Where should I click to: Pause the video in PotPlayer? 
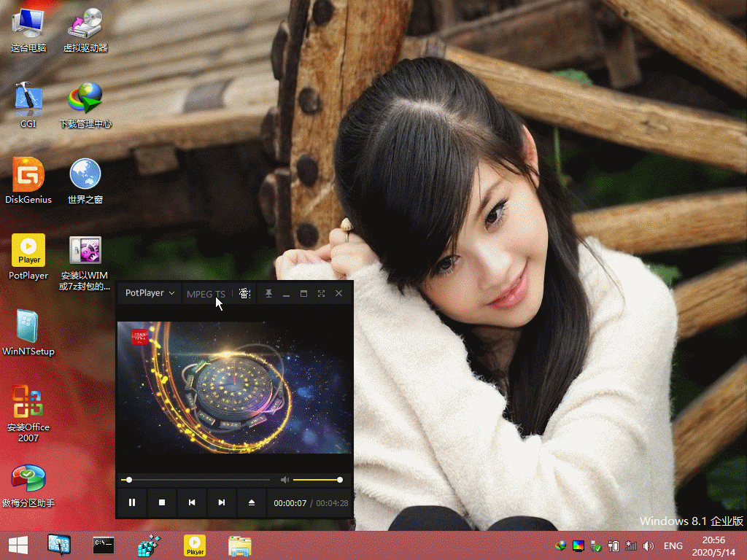click(x=132, y=502)
